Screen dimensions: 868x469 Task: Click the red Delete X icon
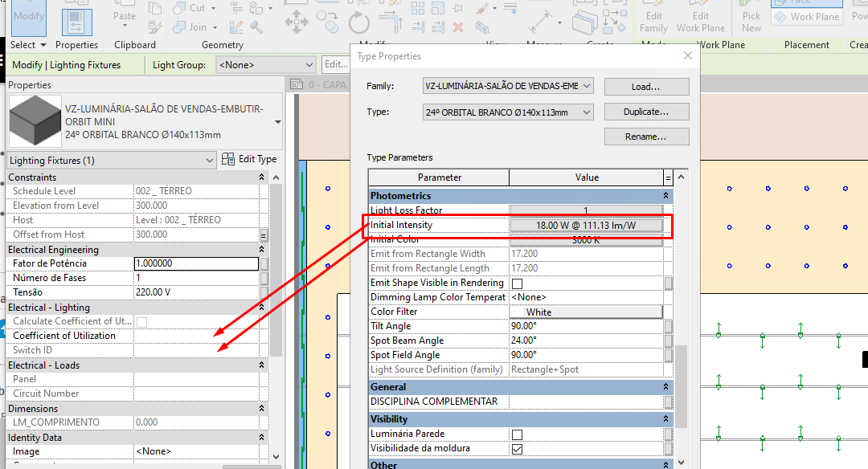458,27
